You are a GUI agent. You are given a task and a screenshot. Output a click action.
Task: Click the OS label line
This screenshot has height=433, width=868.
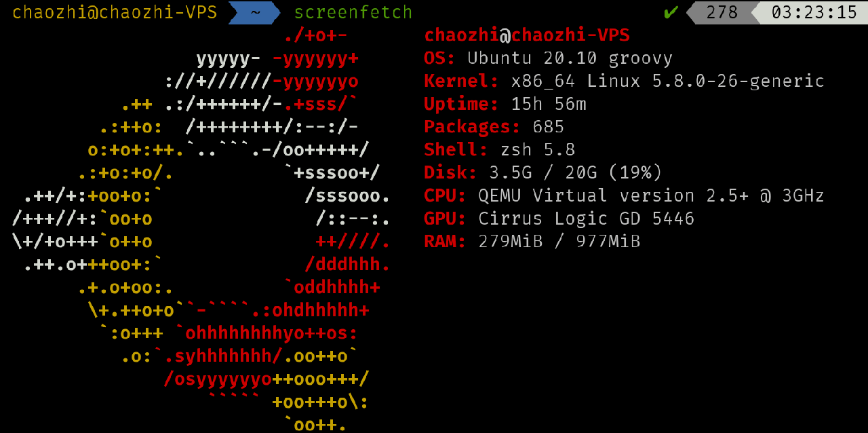[440, 58]
